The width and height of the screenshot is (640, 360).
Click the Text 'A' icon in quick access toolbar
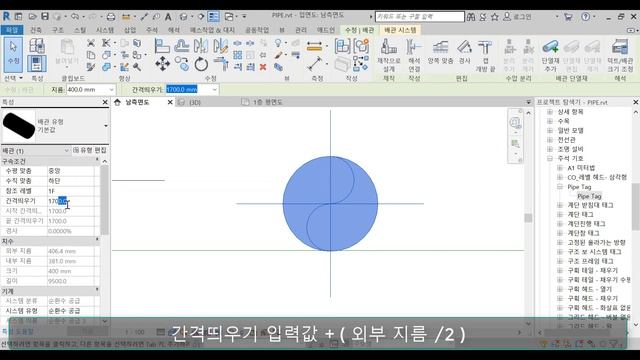click(x=168, y=17)
